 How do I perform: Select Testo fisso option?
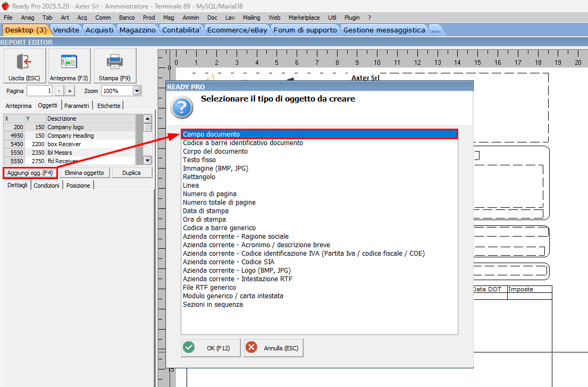tap(320, 160)
